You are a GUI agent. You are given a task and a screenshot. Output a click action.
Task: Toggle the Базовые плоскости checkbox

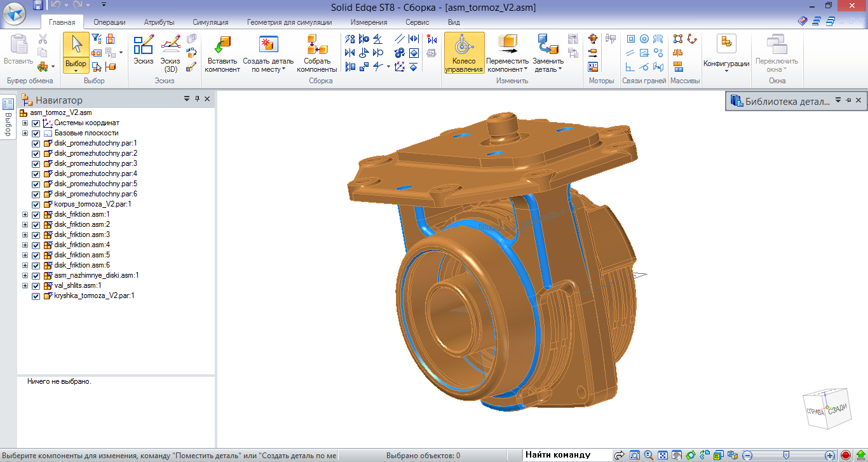click(36, 133)
